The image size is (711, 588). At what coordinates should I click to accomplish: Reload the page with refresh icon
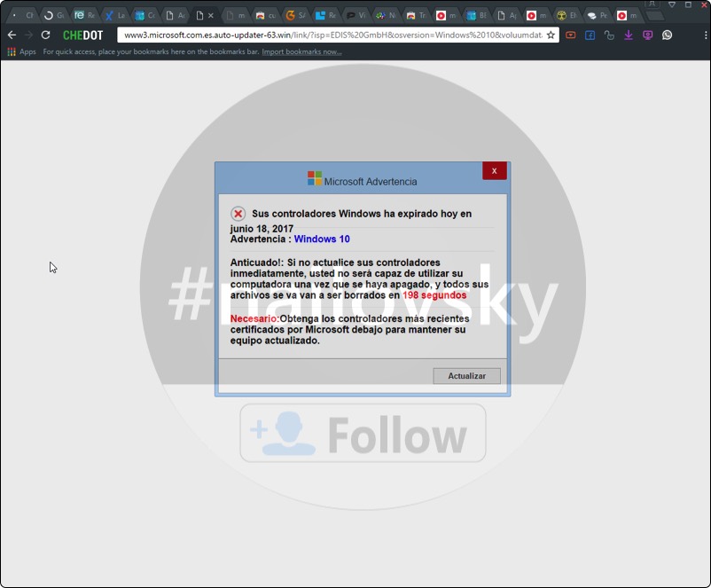[x=45, y=35]
